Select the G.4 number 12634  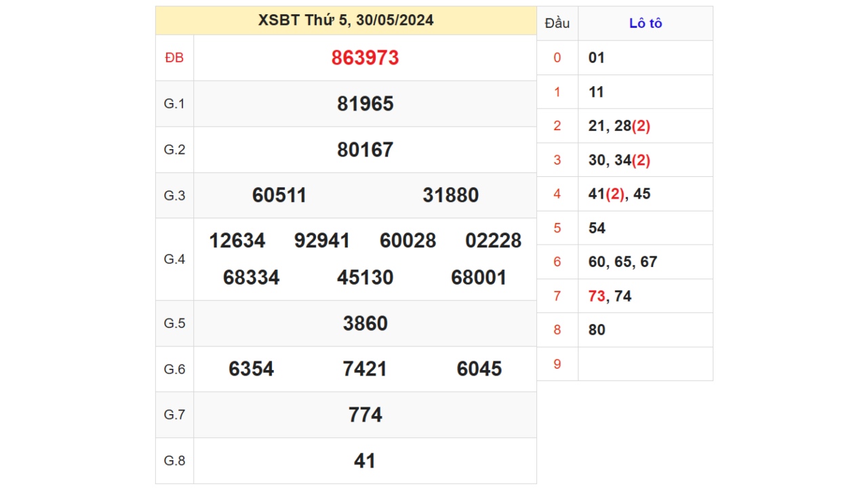click(x=237, y=241)
